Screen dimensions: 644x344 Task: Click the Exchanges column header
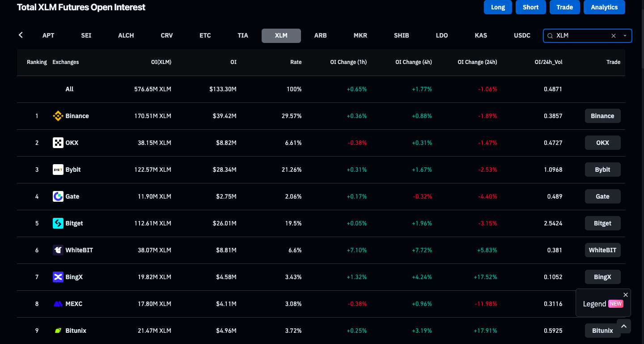click(x=66, y=62)
